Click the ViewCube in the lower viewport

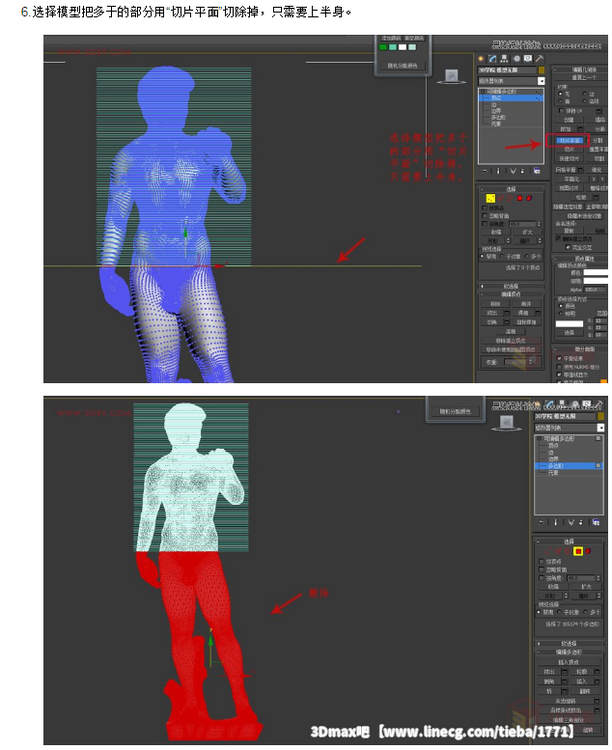click(506, 422)
